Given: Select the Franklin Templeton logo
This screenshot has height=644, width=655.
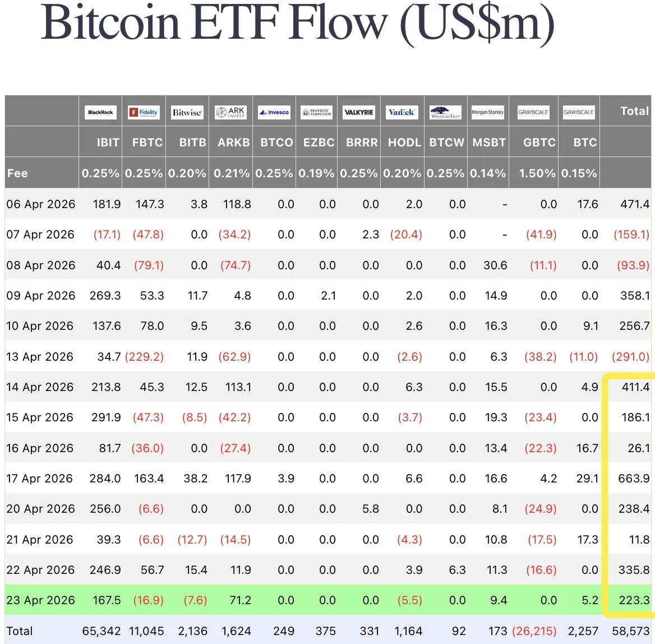Looking at the screenshot, I should click(x=317, y=112).
